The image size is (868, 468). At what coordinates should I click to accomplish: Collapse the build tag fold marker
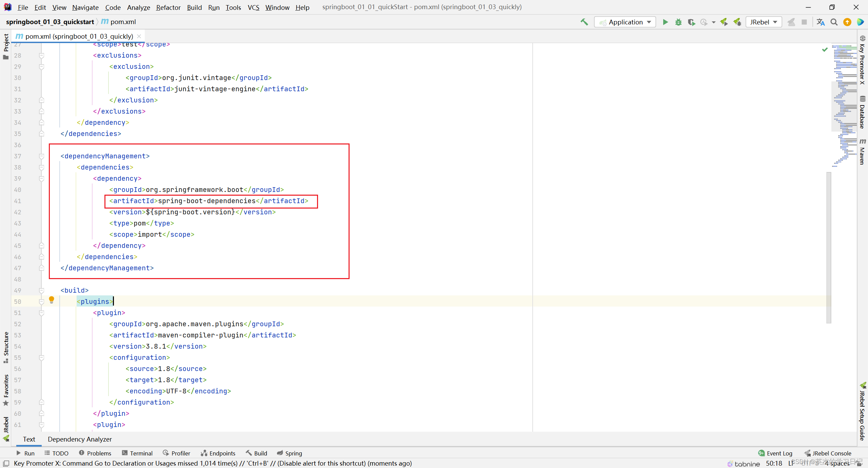click(x=41, y=291)
